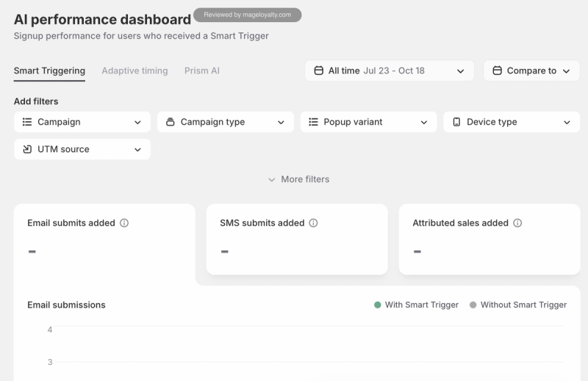Click the list icon in Campaign filter
This screenshot has width=588, height=381.
point(27,122)
